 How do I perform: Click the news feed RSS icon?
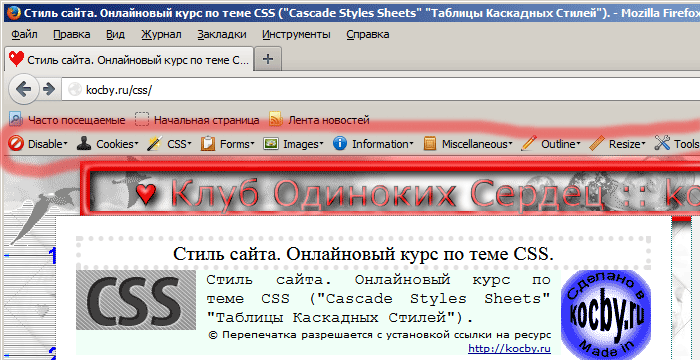pos(276,120)
